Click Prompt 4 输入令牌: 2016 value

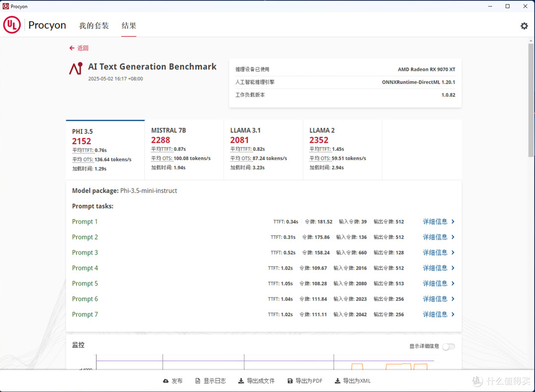(x=350, y=268)
